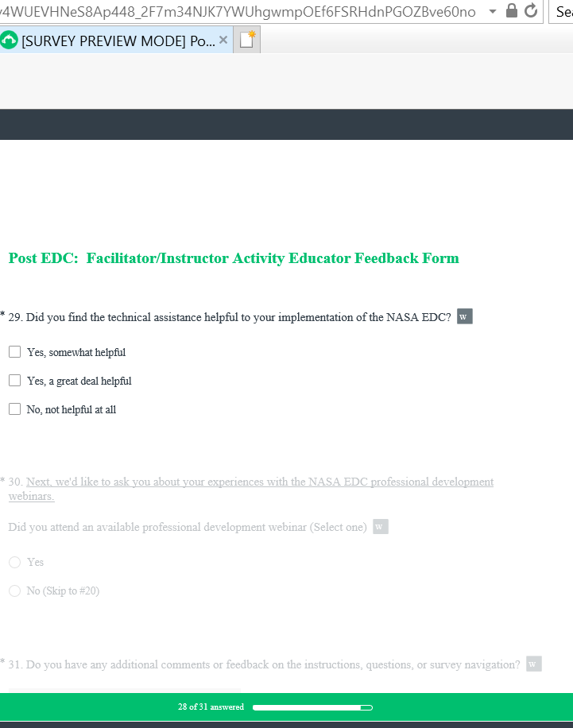Close the Survey Preview Mode tab
This screenshot has height=728, width=573.
(223, 40)
